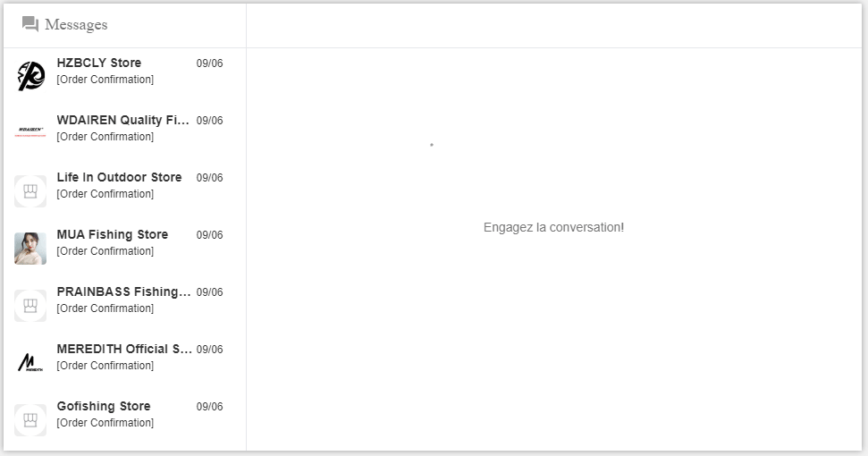Click the Messages header title
This screenshot has width=868, height=456.
(x=76, y=25)
